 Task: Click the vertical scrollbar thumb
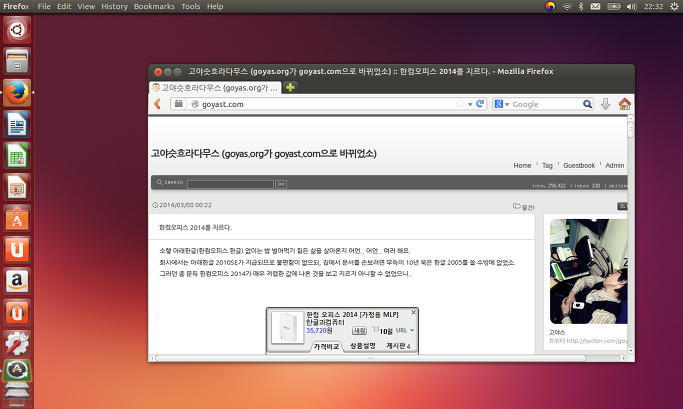631,129
